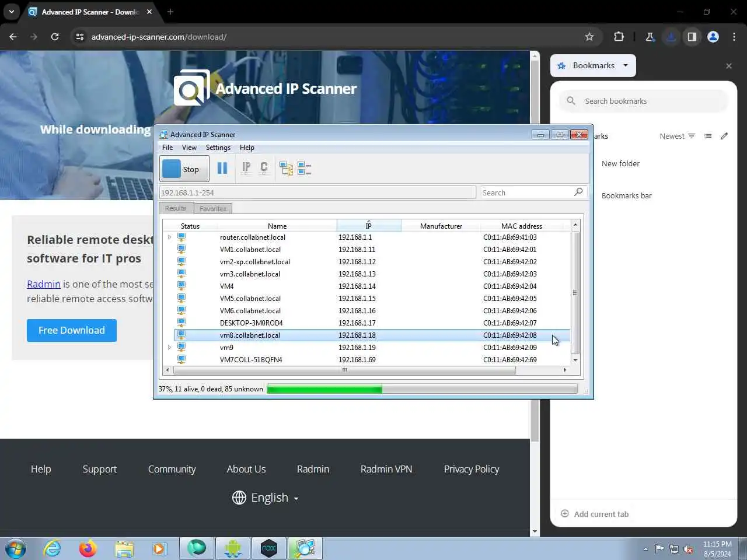Sort by the MAC address column header
The image size is (747, 560).
(522, 226)
